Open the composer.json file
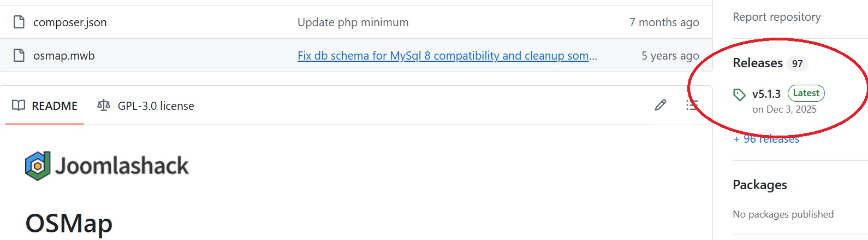The height and width of the screenshot is (240, 868). 70,22
